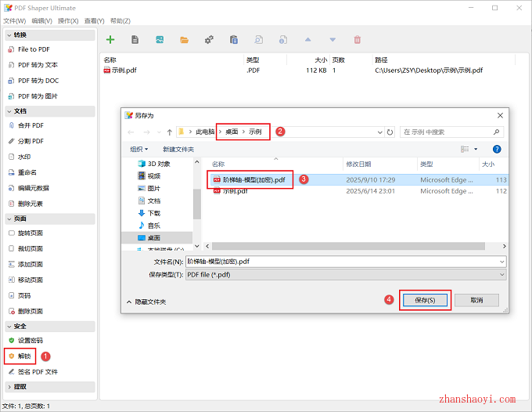Click 新建文件夹 in save dialog
The height and width of the screenshot is (412, 532).
[178, 149]
